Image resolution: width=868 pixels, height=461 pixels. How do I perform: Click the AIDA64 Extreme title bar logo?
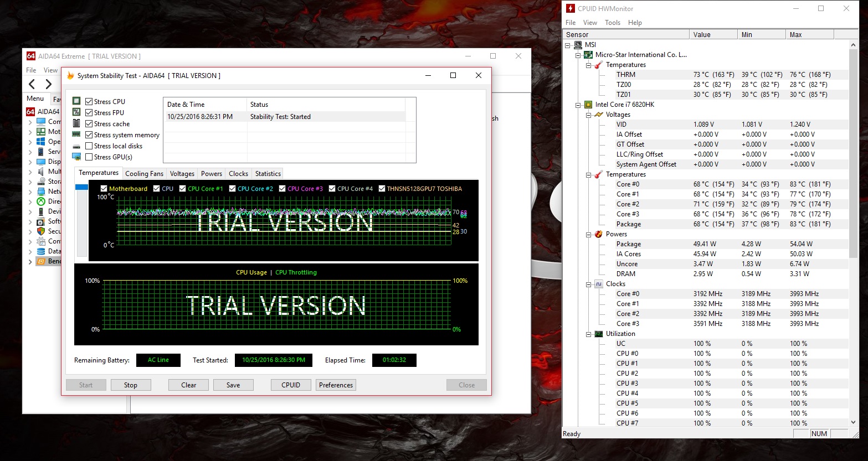point(31,56)
